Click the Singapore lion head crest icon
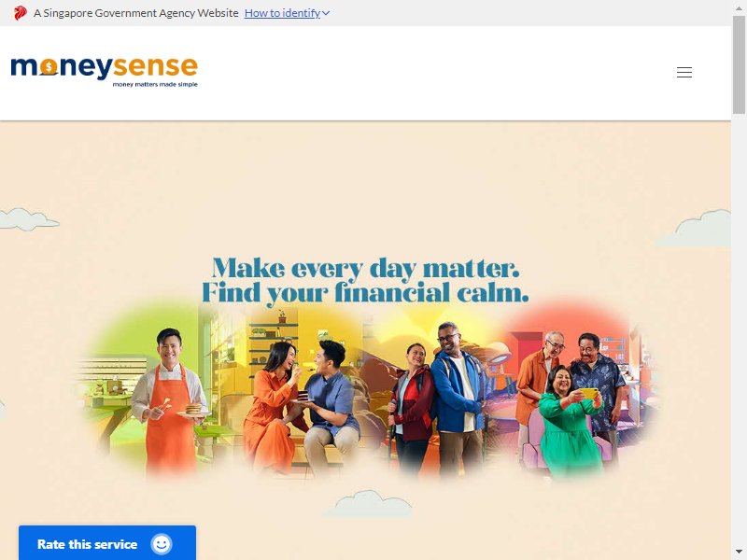747x560 pixels. pos(20,13)
